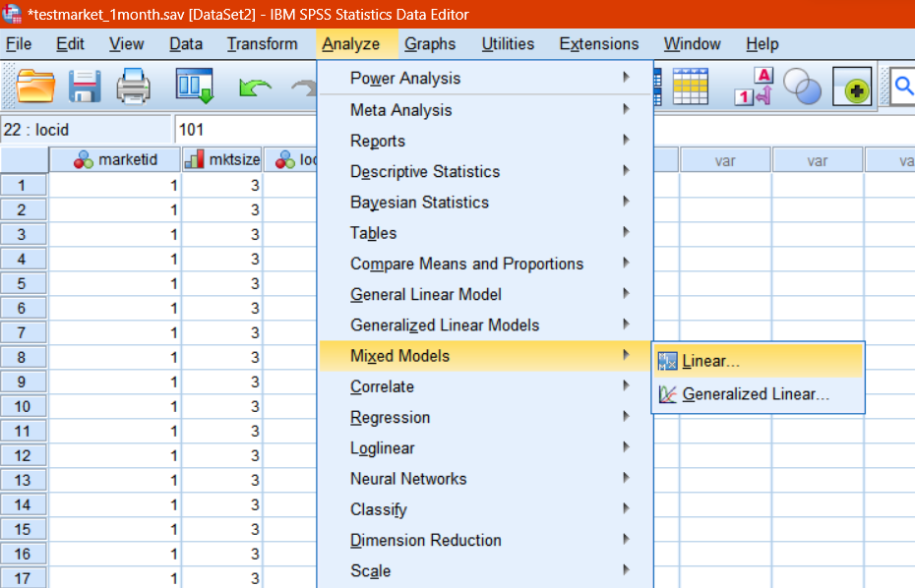The width and height of the screenshot is (915, 588).
Task: Expand the Meta Analysis submenu
Action: 485,110
